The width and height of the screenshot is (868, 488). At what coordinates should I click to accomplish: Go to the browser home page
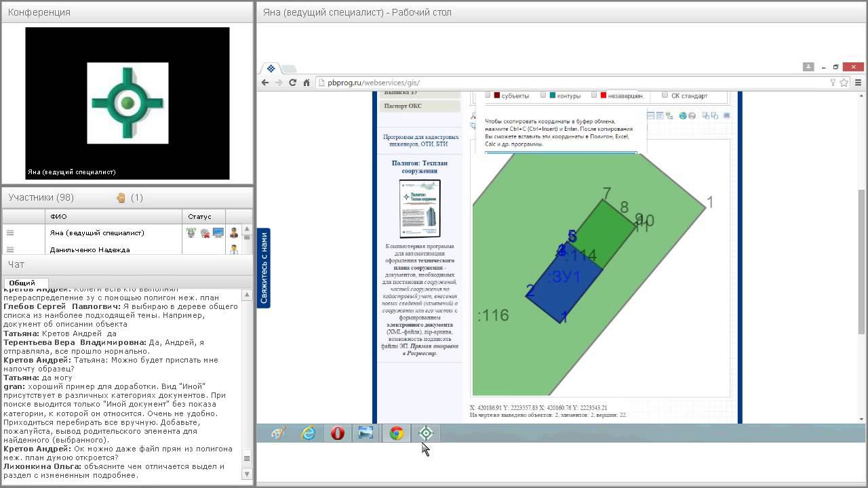click(x=307, y=83)
